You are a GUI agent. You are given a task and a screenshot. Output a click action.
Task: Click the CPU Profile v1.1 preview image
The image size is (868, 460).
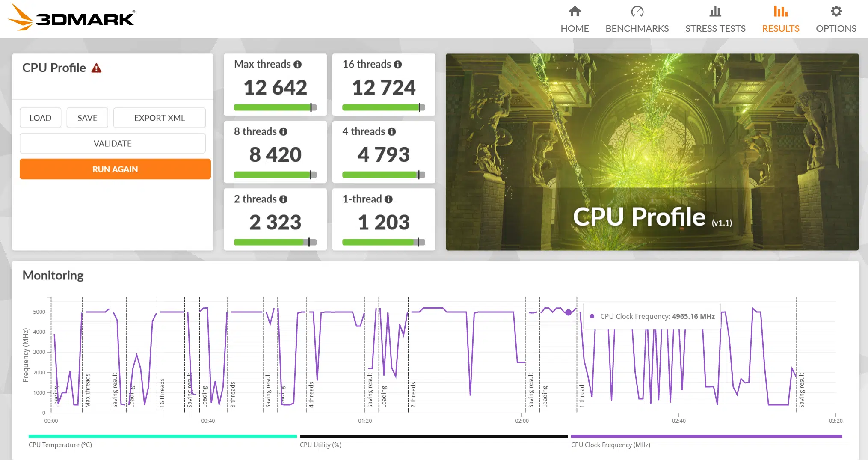click(652, 152)
